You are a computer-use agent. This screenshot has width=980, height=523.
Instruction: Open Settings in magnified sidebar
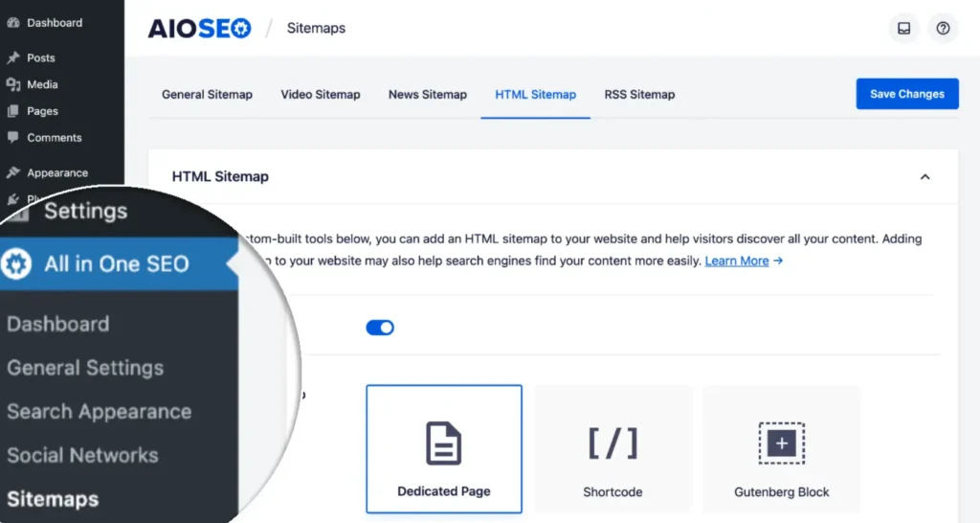(85, 212)
